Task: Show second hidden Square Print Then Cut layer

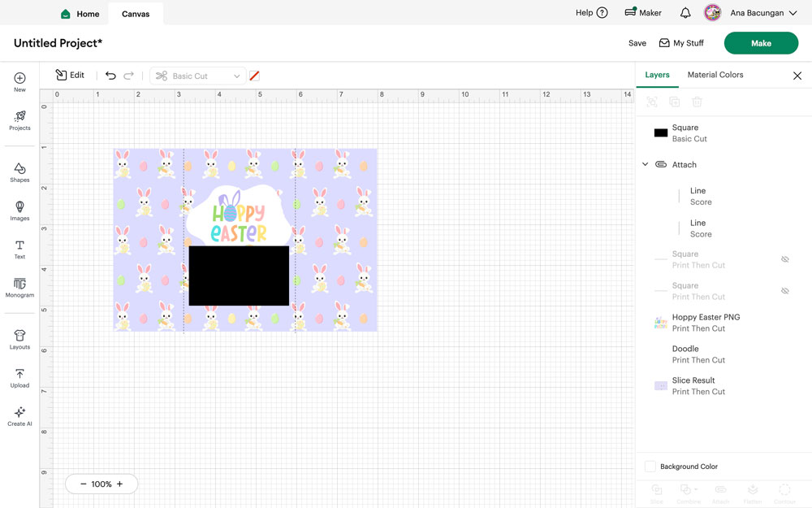Action: tap(784, 291)
